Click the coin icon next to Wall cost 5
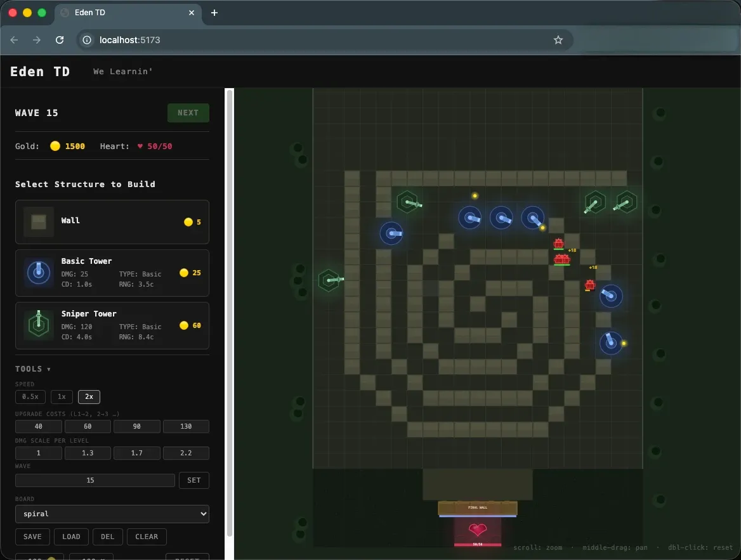This screenshot has width=741, height=560. point(188,222)
